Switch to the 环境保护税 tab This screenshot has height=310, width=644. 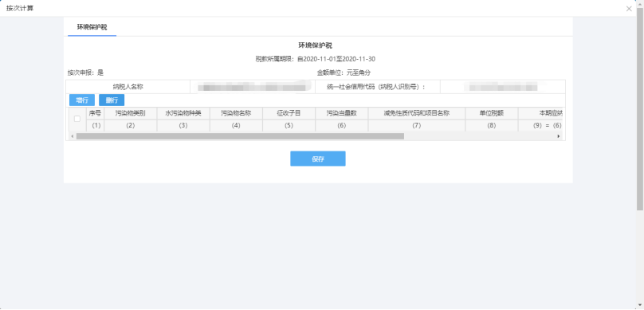pos(92,27)
